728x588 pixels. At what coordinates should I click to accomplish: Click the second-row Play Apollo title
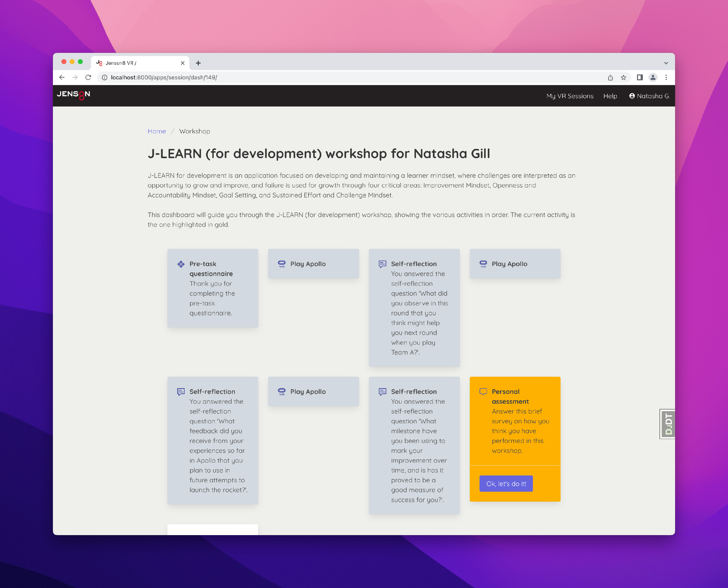308,392
